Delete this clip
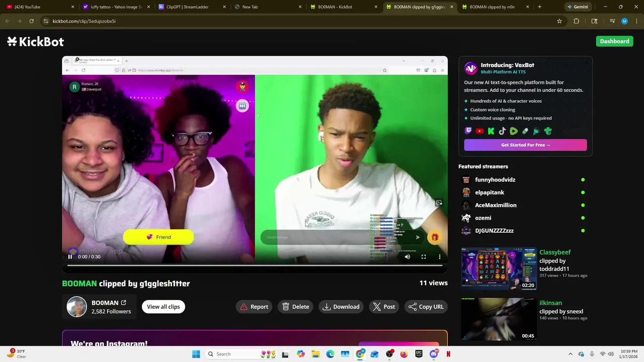The width and height of the screenshot is (644, 362). coord(295,307)
